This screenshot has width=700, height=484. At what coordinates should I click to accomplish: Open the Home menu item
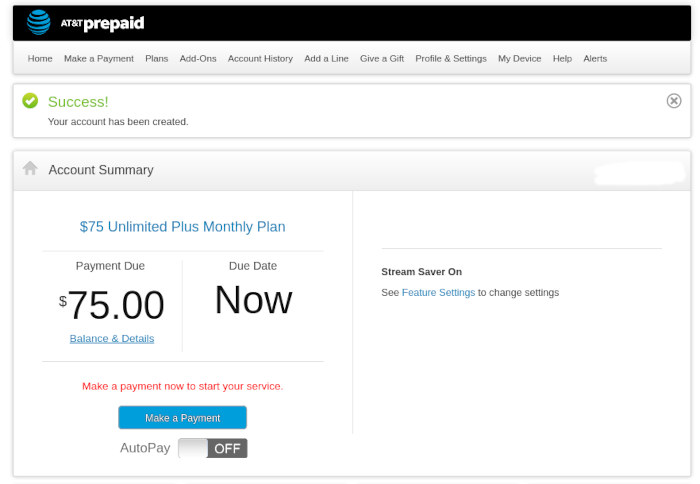[x=40, y=59]
